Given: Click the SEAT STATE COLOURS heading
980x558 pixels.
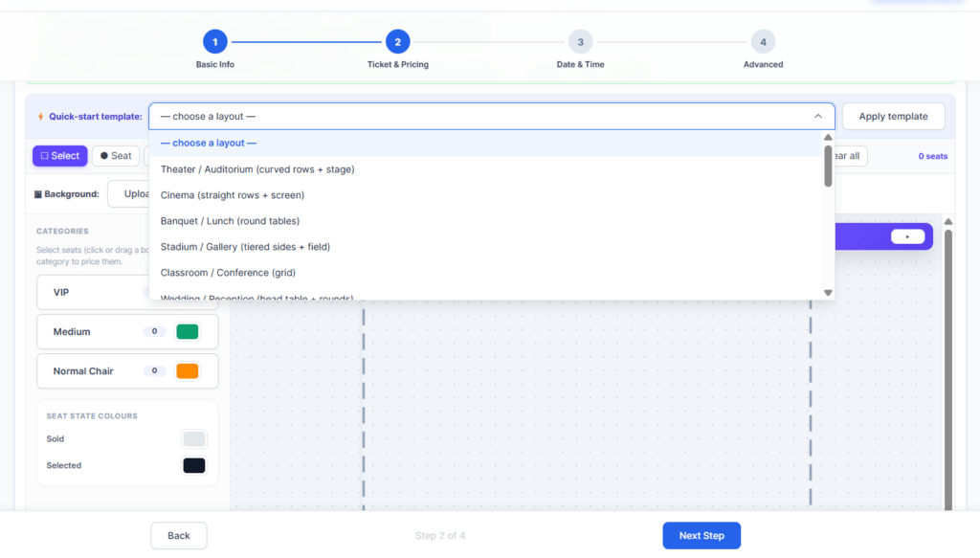Looking at the screenshot, I should pyautogui.click(x=92, y=416).
